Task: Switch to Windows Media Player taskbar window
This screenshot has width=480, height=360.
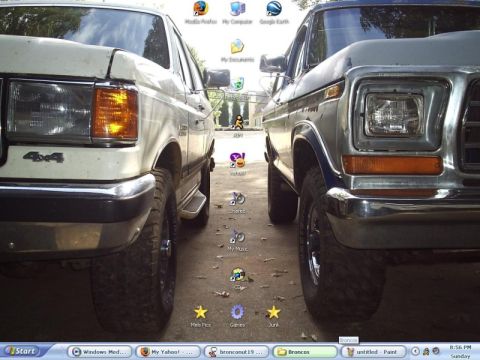Action: pos(99,352)
